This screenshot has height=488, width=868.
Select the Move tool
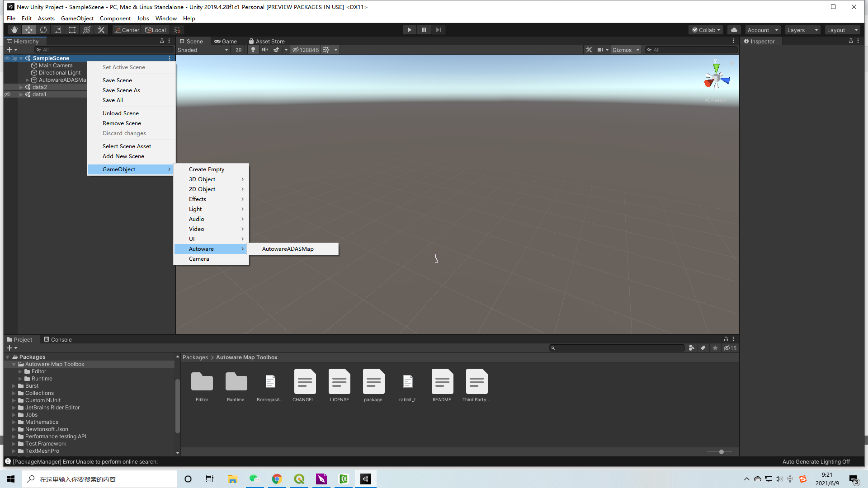(x=28, y=29)
